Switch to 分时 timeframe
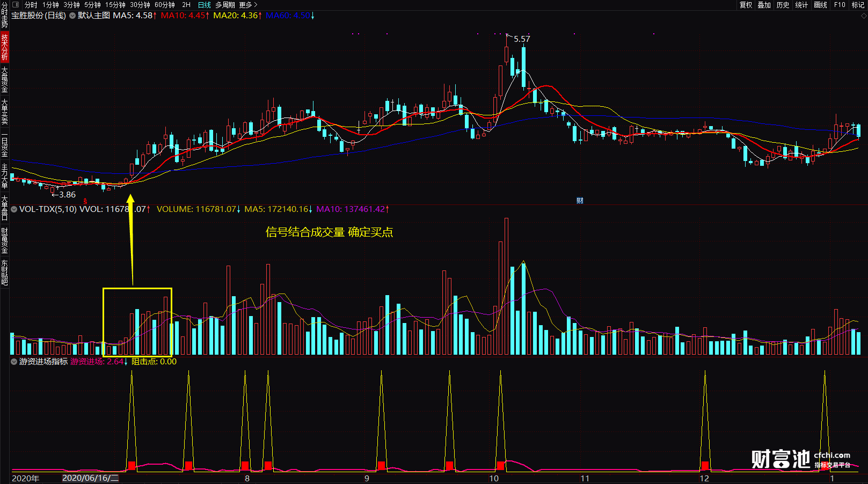Image resolution: width=868 pixels, height=484 pixels. (31, 5)
